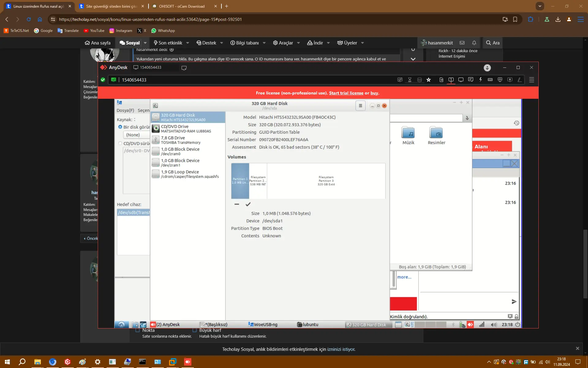Select 538 MB FAT Partition 2 block

tap(258, 181)
